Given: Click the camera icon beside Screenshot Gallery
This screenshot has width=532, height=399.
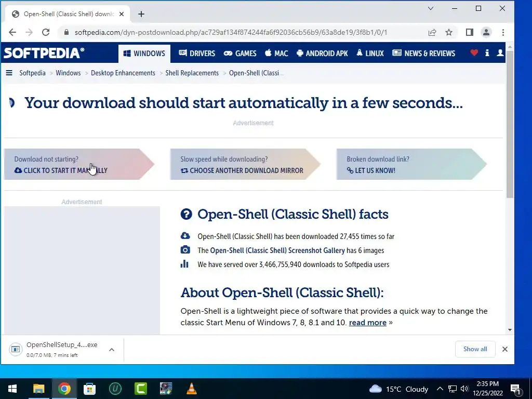Looking at the screenshot, I should coord(185,250).
